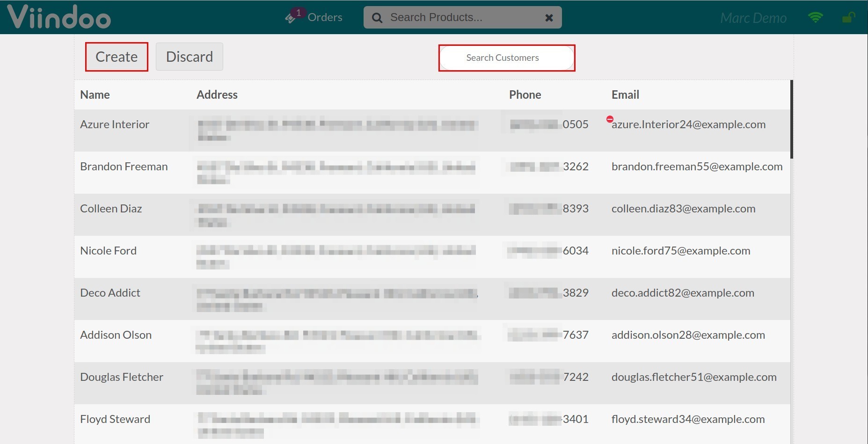Select customer Colleen Diaz

click(111, 209)
